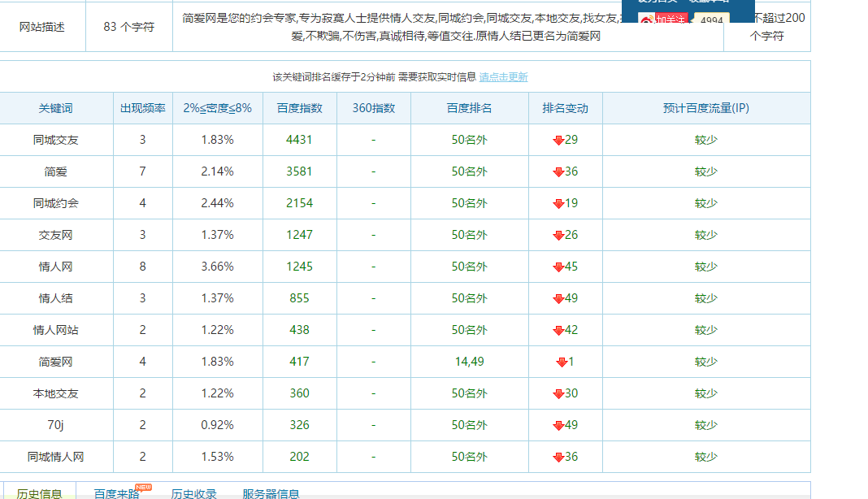The image size is (868, 499).
Task: Click red down arrow in 同城约会 row
Action: click(x=558, y=204)
